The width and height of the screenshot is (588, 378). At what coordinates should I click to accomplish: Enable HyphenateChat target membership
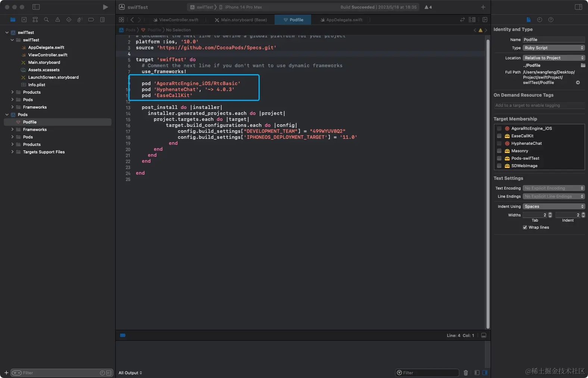coord(499,143)
